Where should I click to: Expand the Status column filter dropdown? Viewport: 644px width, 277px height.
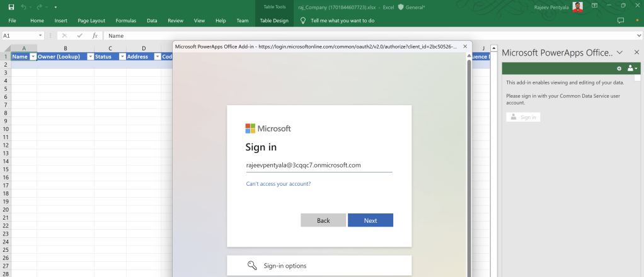coord(122,57)
